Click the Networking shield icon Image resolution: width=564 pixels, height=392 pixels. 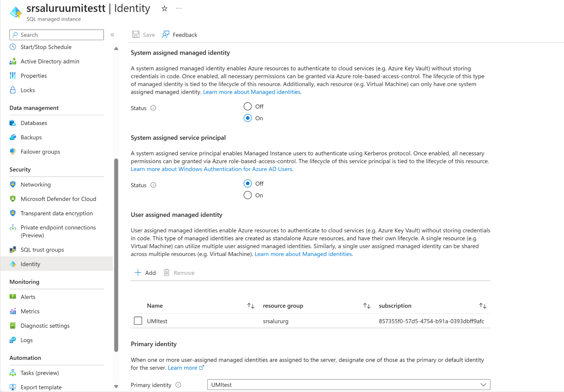(13, 184)
